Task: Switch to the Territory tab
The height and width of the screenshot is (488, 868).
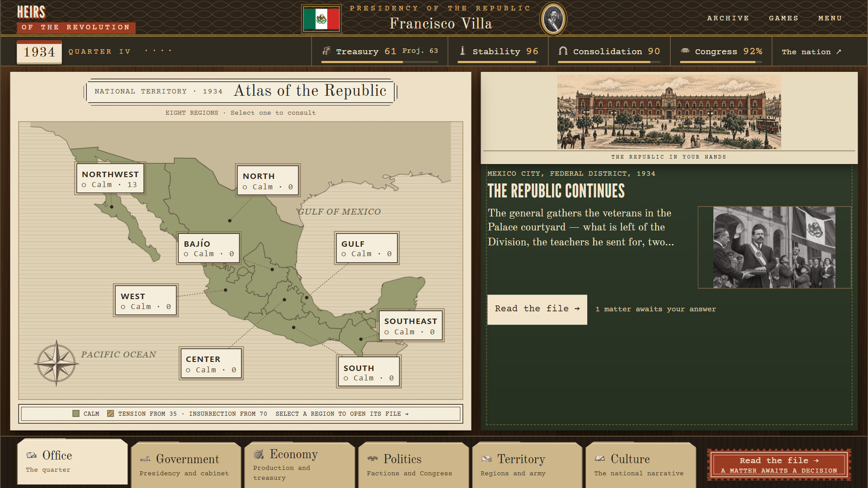Action: click(x=527, y=465)
